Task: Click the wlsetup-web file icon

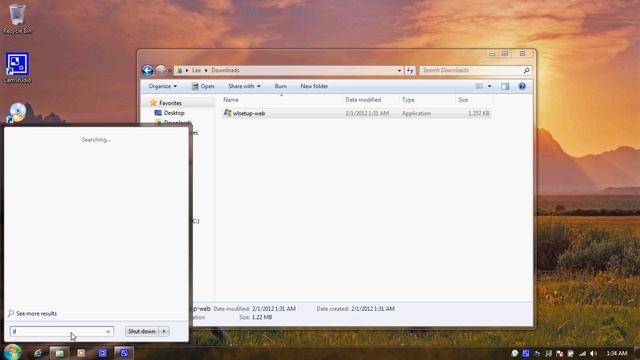Action: click(x=227, y=113)
